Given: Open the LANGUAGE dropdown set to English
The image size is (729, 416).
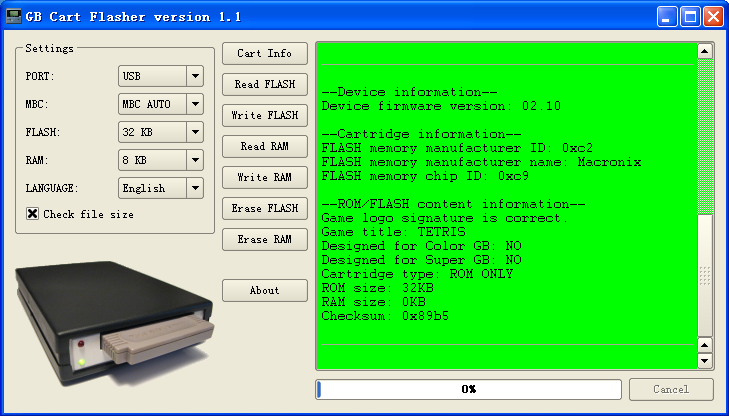Looking at the screenshot, I should point(160,188).
